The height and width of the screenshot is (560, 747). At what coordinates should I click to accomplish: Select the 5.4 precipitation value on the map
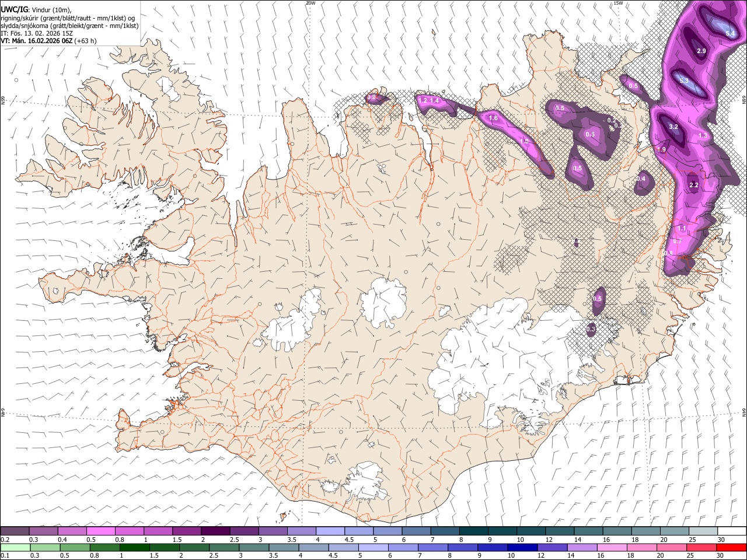[x=730, y=34]
